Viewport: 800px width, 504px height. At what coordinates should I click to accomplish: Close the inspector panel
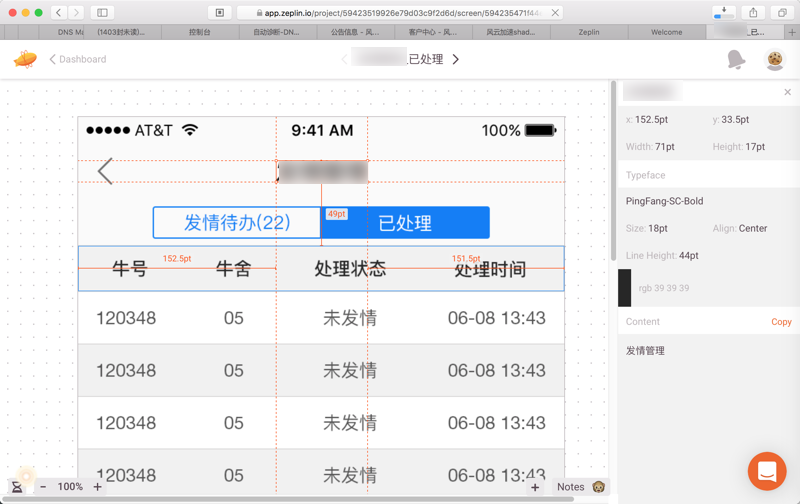(787, 92)
